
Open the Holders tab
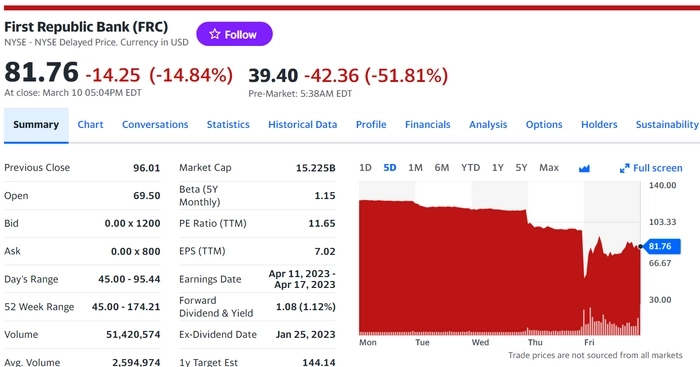coord(599,125)
